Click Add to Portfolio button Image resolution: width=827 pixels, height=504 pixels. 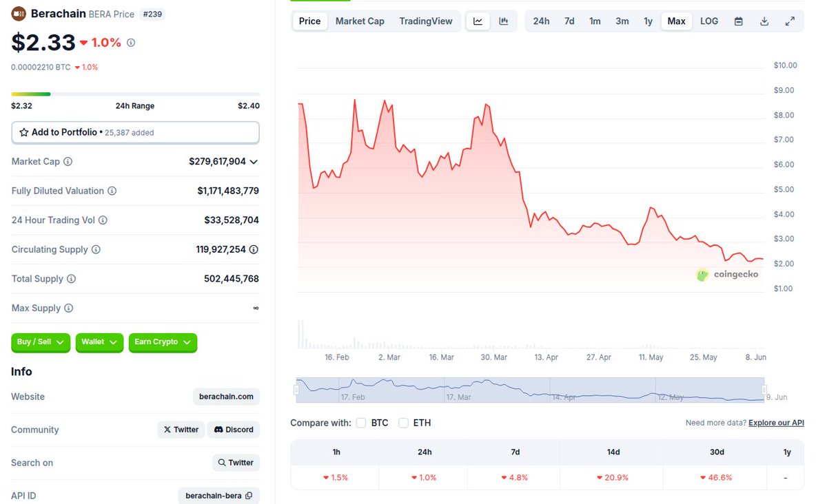tap(135, 132)
